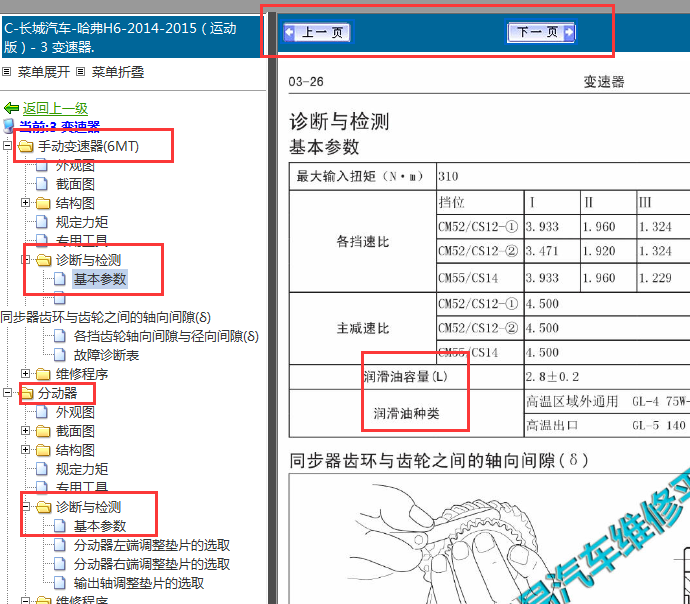Open 截面图 page under 手动变速器
This screenshot has height=604, width=690.
click(75, 184)
